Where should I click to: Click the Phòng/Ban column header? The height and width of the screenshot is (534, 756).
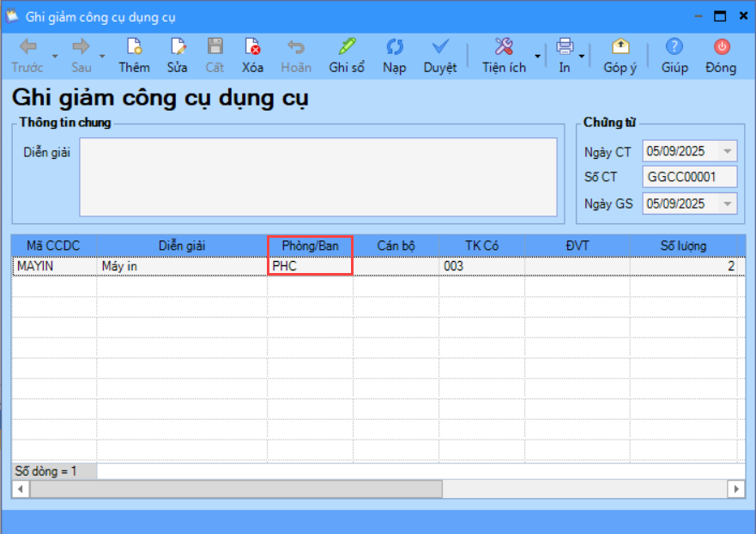pyautogui.click(x=310, y=246)
